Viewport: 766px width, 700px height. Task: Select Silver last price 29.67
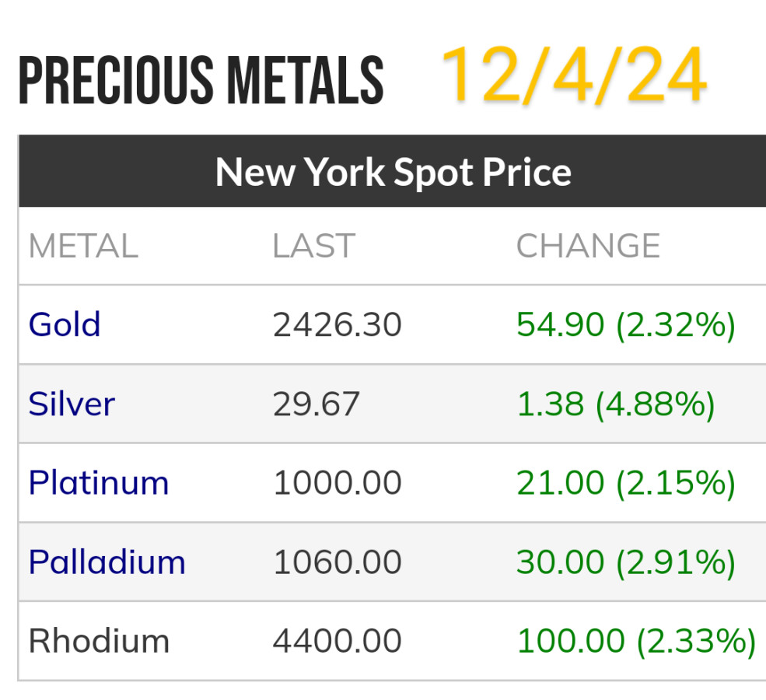[316, 404]
